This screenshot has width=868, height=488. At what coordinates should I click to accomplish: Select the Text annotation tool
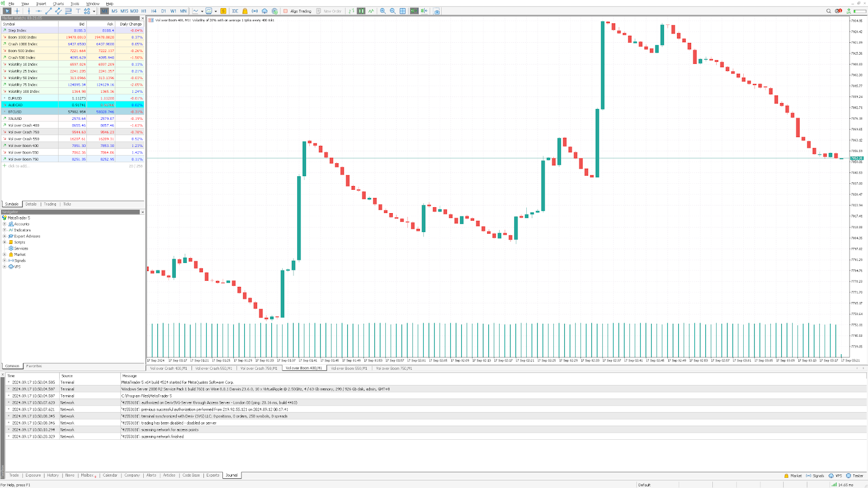[78, 11]
